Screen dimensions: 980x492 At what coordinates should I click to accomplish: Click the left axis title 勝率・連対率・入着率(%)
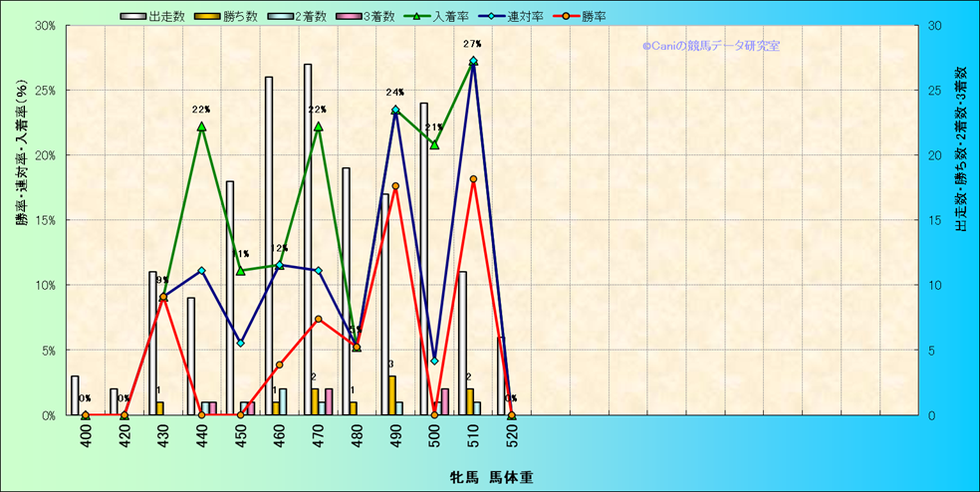click(21, 167)
